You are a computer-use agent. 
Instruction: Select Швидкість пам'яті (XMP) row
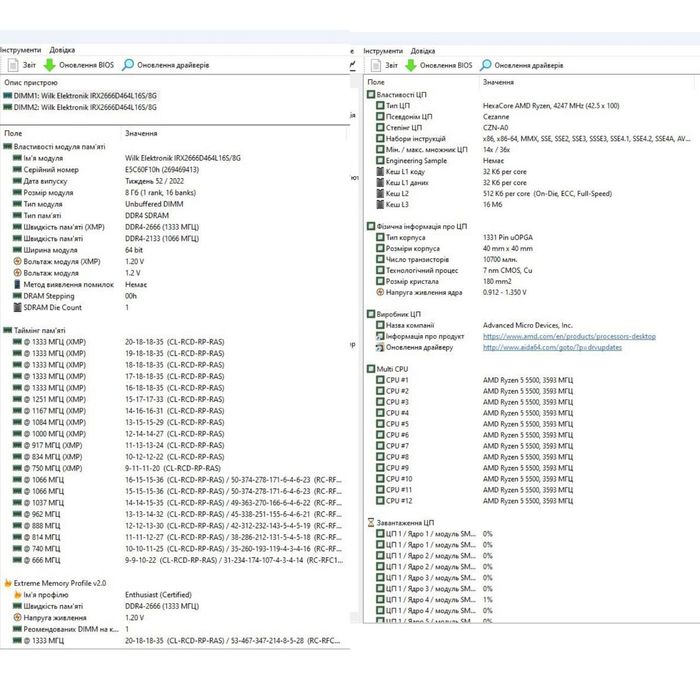coord(174,227)
